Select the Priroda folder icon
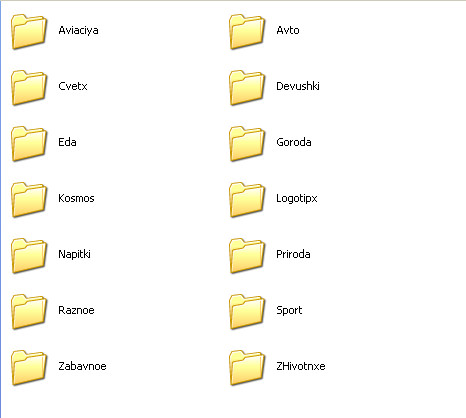The width and height of the screenshot is (466, 418). click(247, 256)
